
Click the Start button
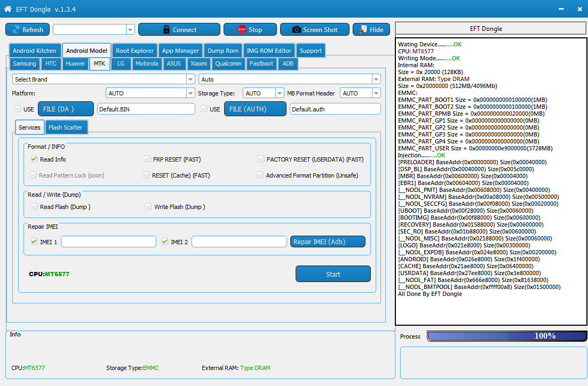333,274
